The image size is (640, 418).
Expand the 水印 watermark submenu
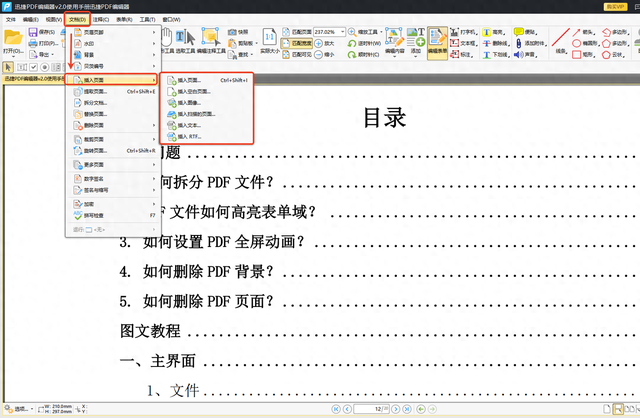(114, 43)
